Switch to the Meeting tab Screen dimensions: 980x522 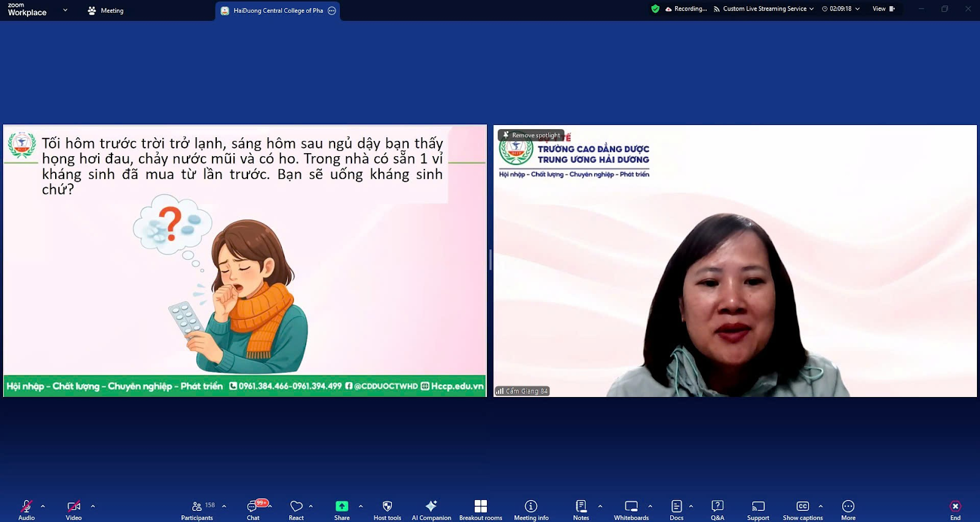point(105,10)
